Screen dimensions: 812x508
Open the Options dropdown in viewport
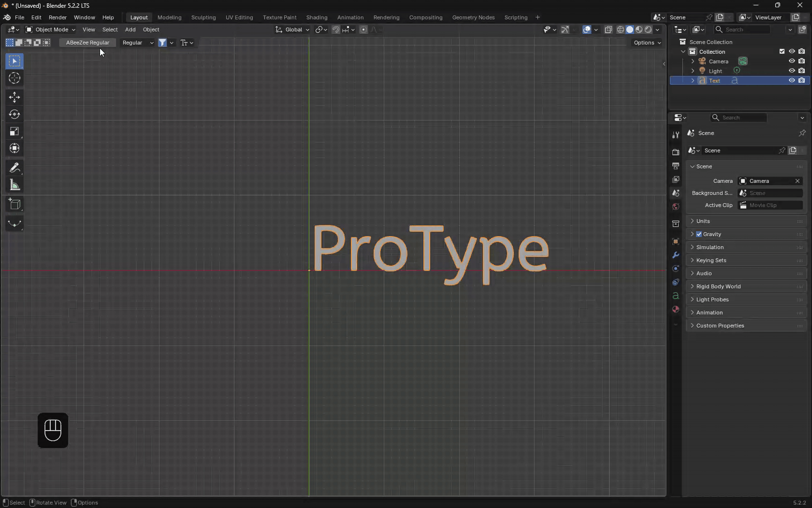pos(647,43)
